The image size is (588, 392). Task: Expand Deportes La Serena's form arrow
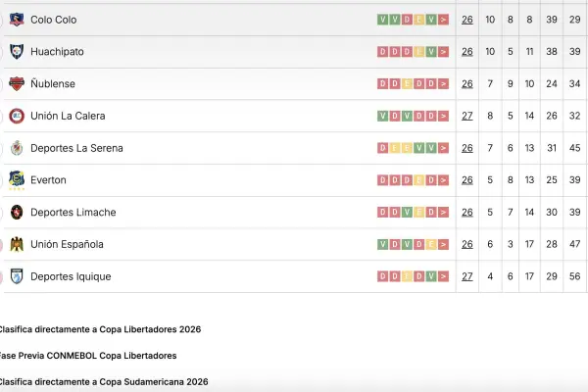point(443,148)
